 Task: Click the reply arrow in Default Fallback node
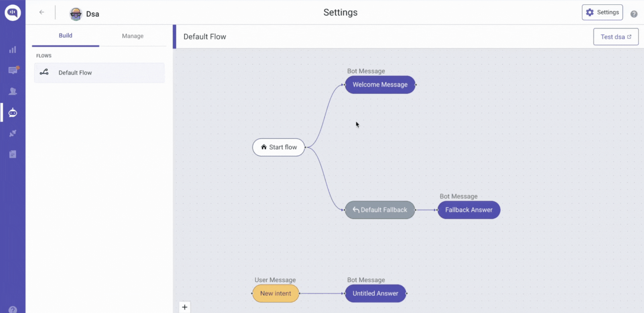[x=356, y=210]
